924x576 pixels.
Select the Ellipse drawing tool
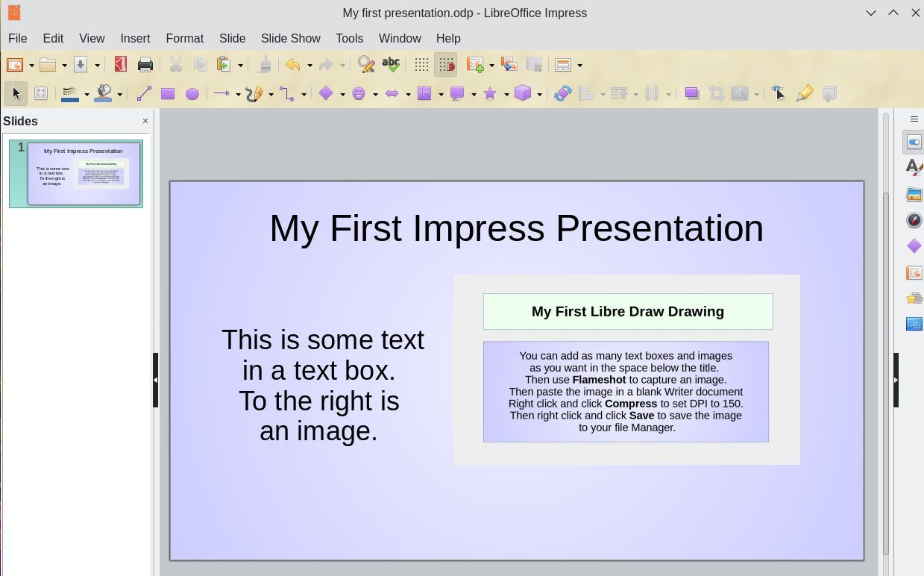192,93
